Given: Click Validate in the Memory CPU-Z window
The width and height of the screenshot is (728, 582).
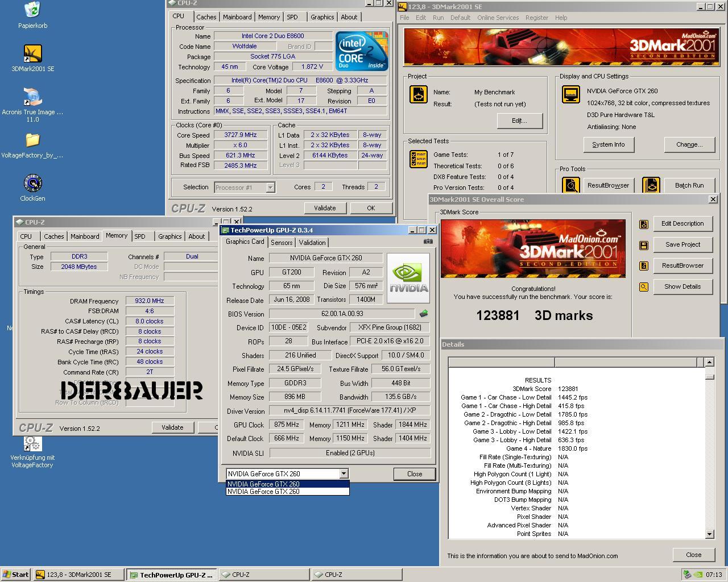Looking at the screenshot, I should click(172, 427).
